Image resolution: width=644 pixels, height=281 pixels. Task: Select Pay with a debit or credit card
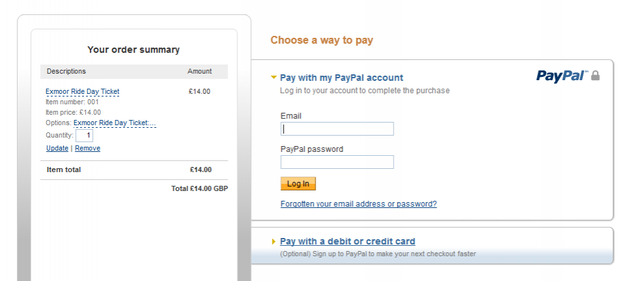[x=347, y=241]
